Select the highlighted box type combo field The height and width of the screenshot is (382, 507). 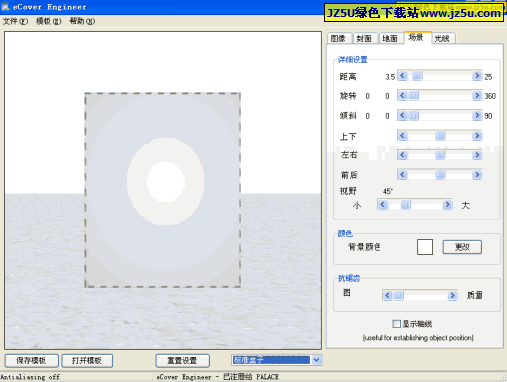coord(271,360)
